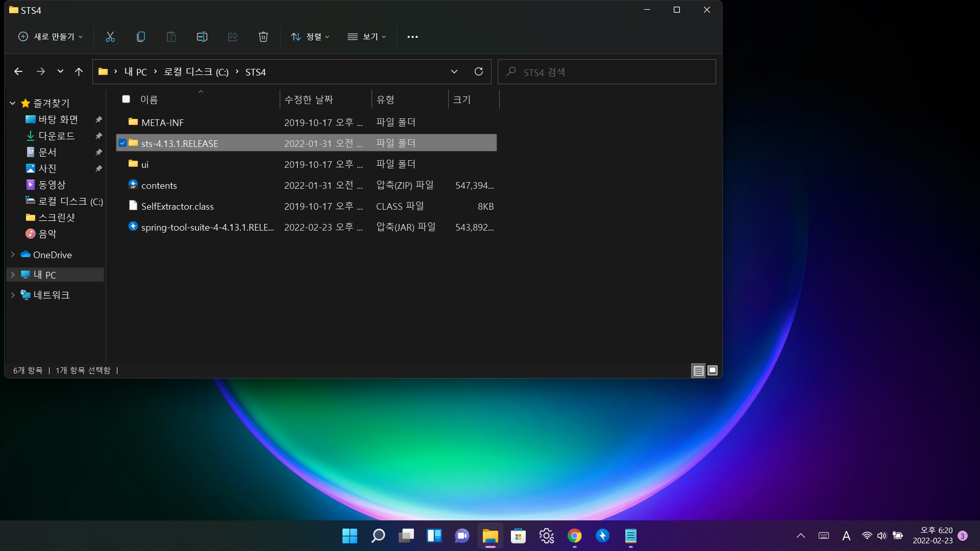Screen dimensions: 980x551
Task: Click the Rename icon in toolbar
Action: pyautogui.click(x=202, y=37)
